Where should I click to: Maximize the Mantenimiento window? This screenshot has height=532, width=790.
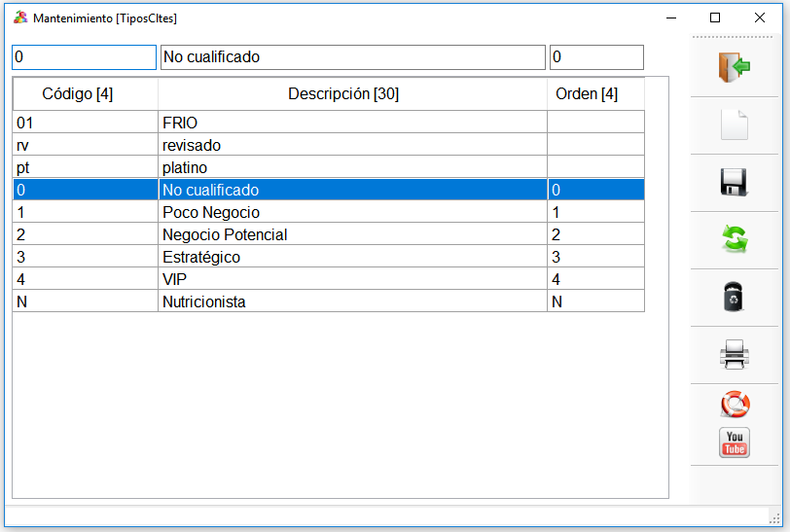(x=715, y=18)
